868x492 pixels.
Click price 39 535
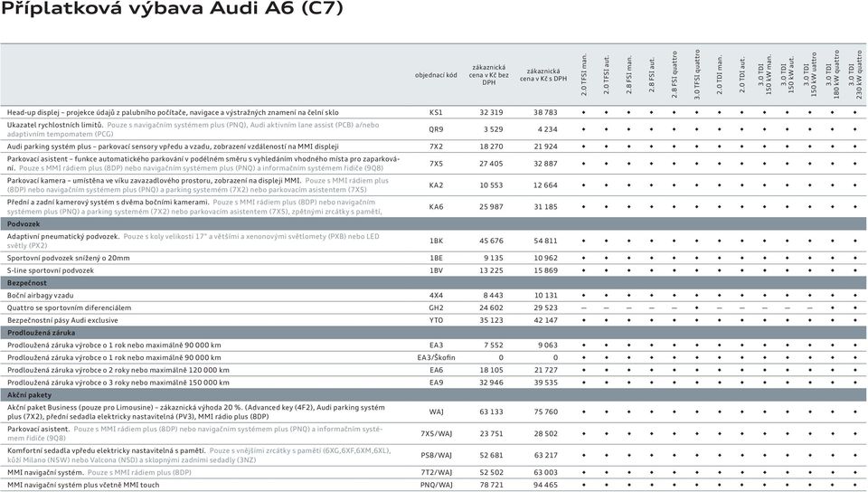point(545,383)
